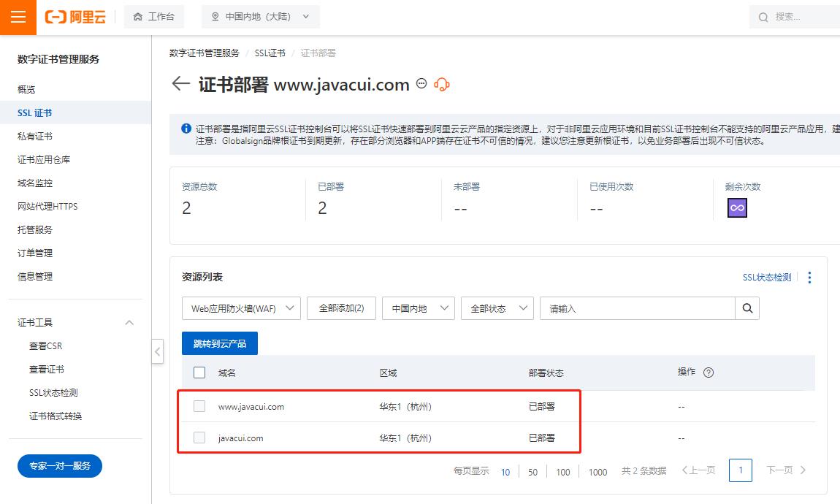Open 证书应用仓库 in the sidebar
Screen dimensions: 840x504
[44, 160]
